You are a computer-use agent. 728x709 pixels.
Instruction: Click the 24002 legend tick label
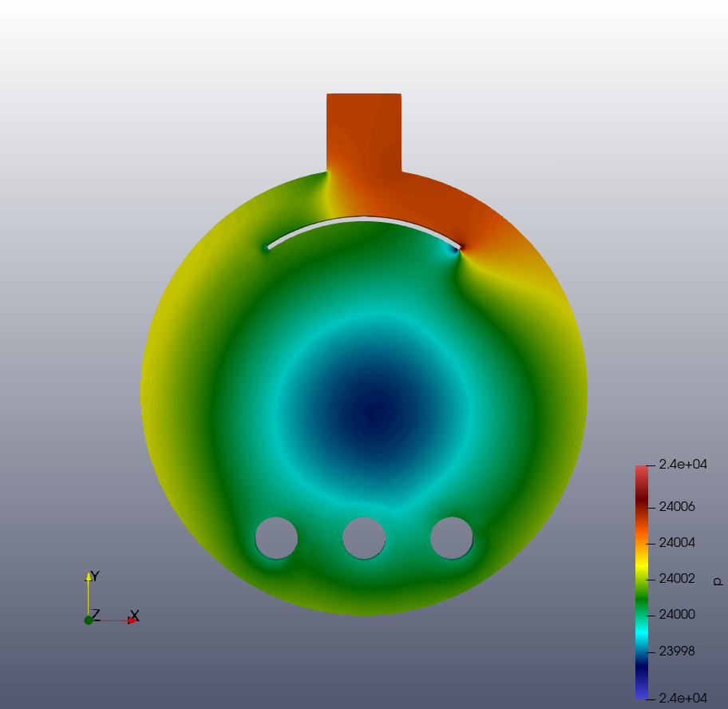(677, 579)
